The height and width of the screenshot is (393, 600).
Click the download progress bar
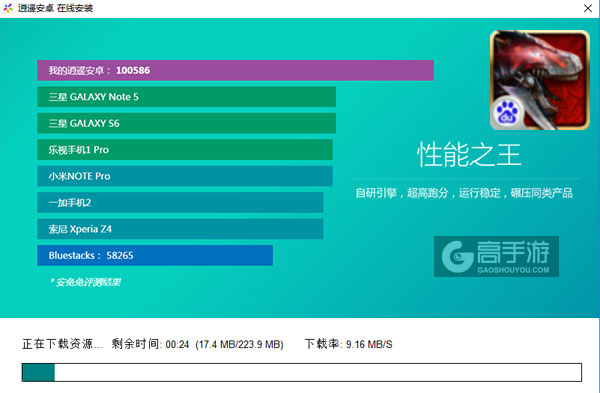302,372
